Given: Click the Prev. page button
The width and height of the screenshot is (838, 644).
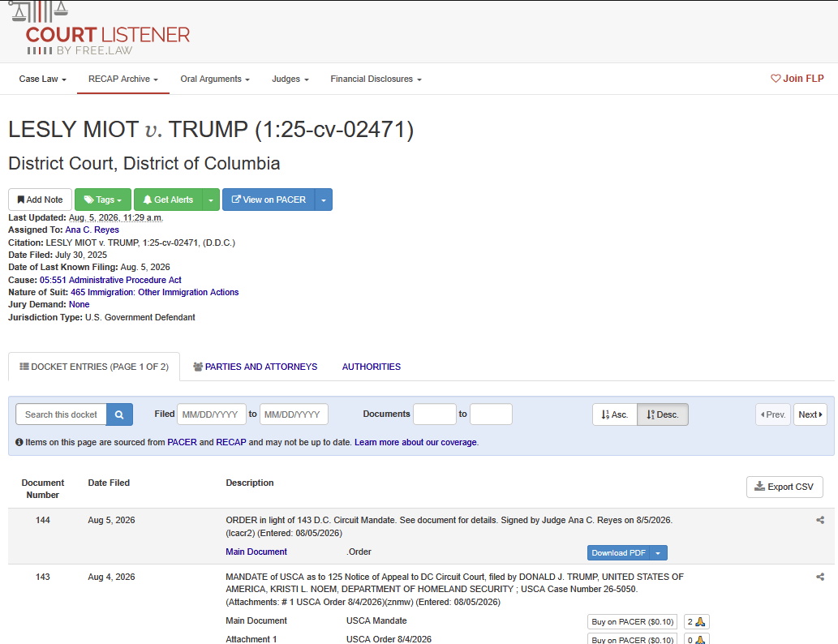Looking at the screenshot, I should [x=773, y=414].
